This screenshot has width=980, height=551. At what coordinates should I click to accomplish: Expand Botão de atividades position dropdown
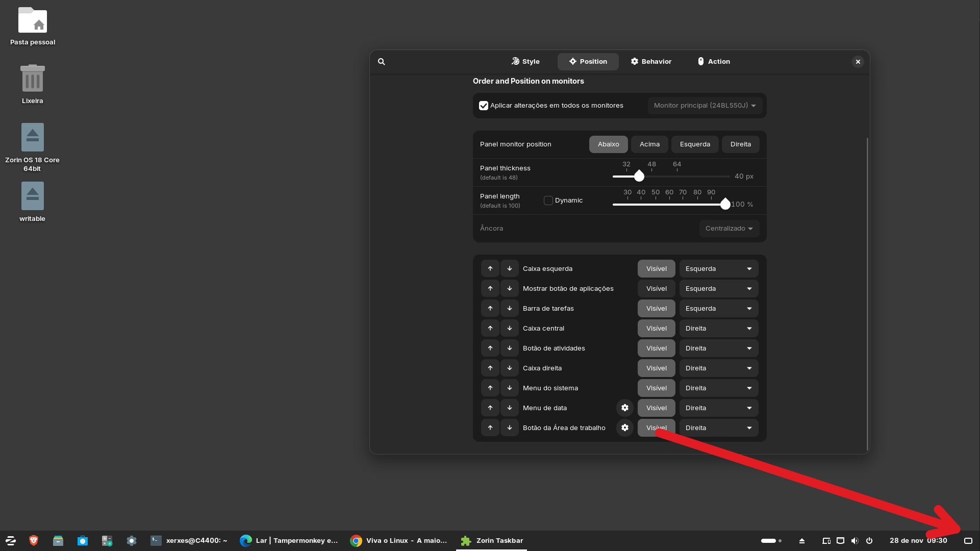(718, 348)
